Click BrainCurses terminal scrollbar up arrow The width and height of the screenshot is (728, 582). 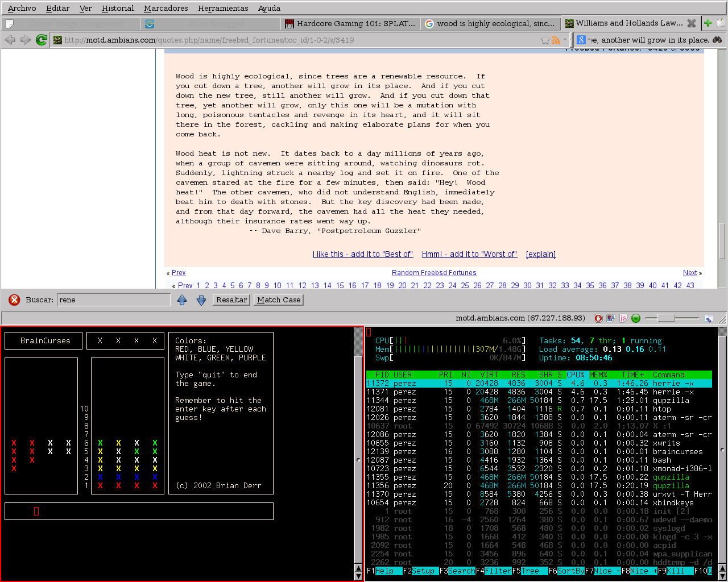pos(358,568)
